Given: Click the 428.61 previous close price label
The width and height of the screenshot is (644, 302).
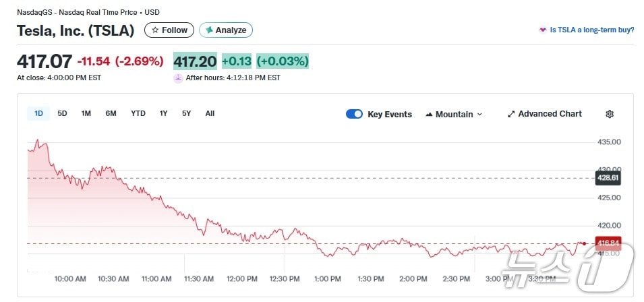Looking at the screenshot, I should coord(608,178).
